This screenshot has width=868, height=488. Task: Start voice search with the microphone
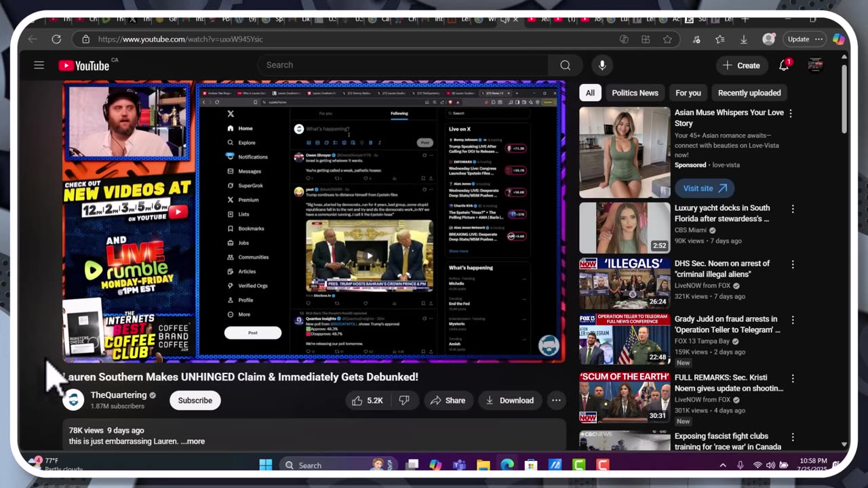point(602,65)
